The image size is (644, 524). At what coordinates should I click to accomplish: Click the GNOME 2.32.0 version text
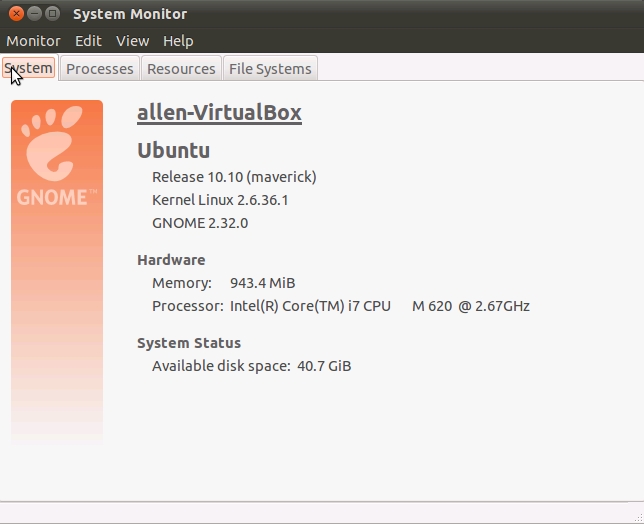click(200, 223)
